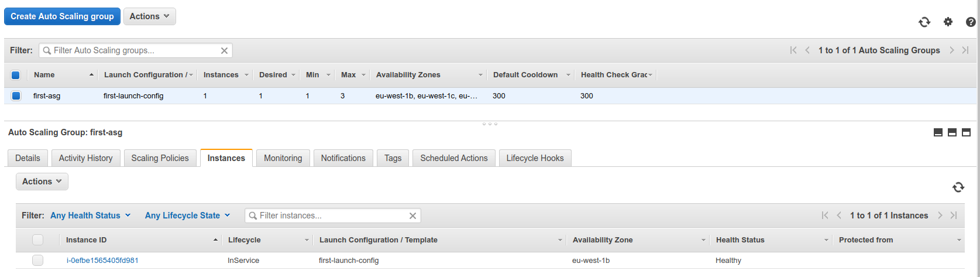Clear the instances filter field
Image resolution: width=980 pixels, height=277 pixels.
tap(412, 216)
